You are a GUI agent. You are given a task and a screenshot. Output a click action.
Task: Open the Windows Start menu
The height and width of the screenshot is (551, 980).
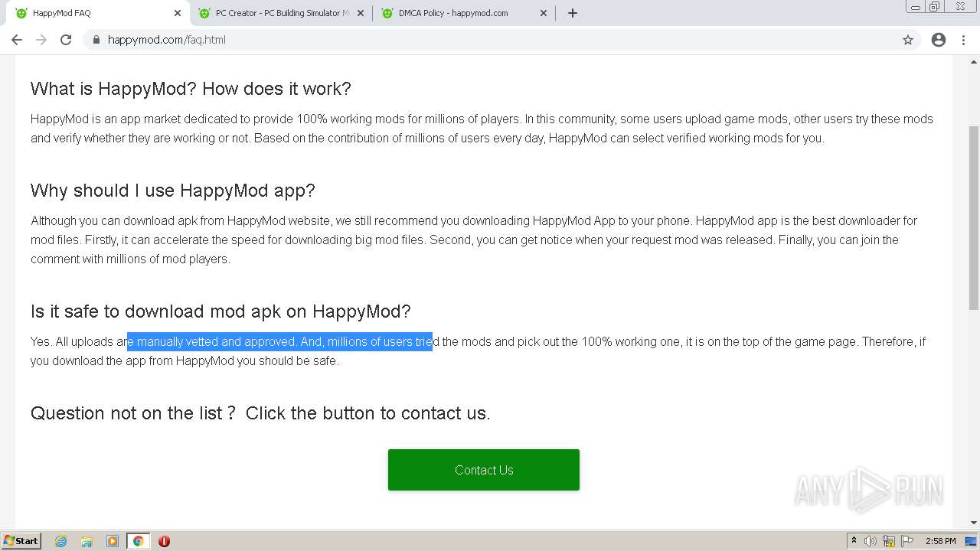pos(21,540)
